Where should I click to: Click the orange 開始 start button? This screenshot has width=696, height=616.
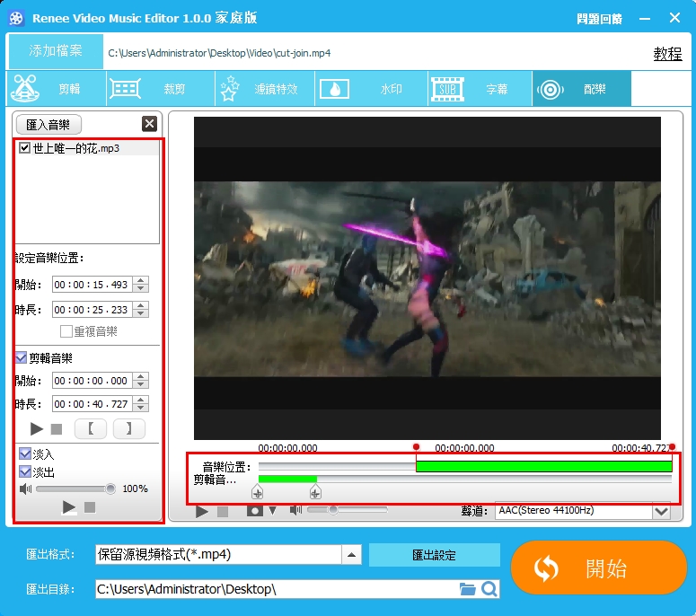click(599, 568)
